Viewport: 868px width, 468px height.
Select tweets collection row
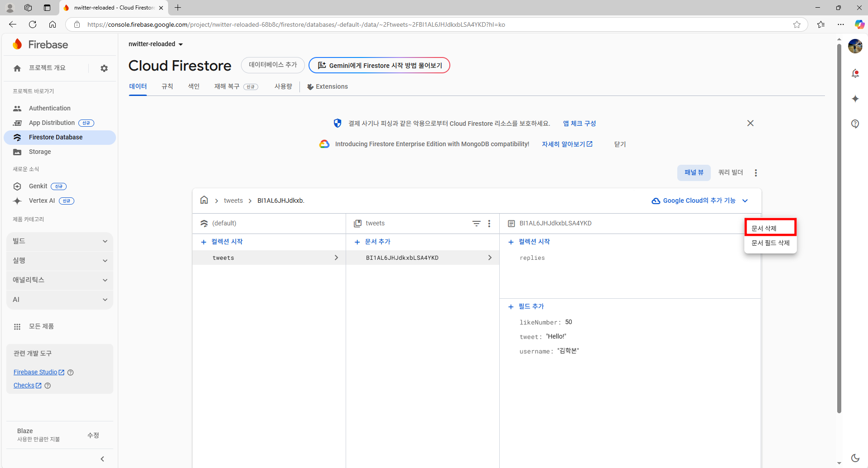(x=269, y=258)
